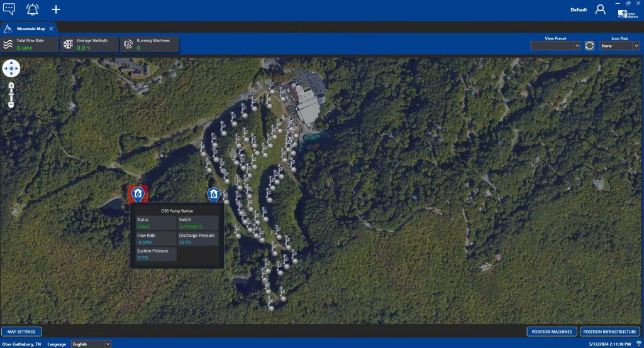The height and width of the screenshot is (348, 644).
Task: Open the Language dropdown showing English
Action: (x=91, y=344)
